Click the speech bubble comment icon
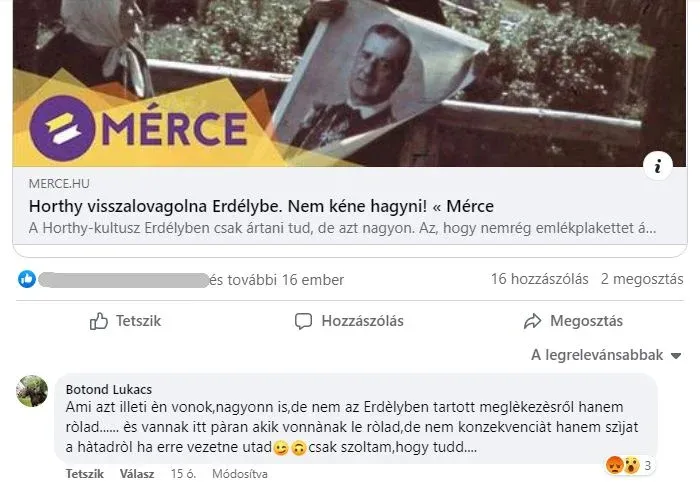Viewport: 700px width, 488px height. tap(304, 321)
